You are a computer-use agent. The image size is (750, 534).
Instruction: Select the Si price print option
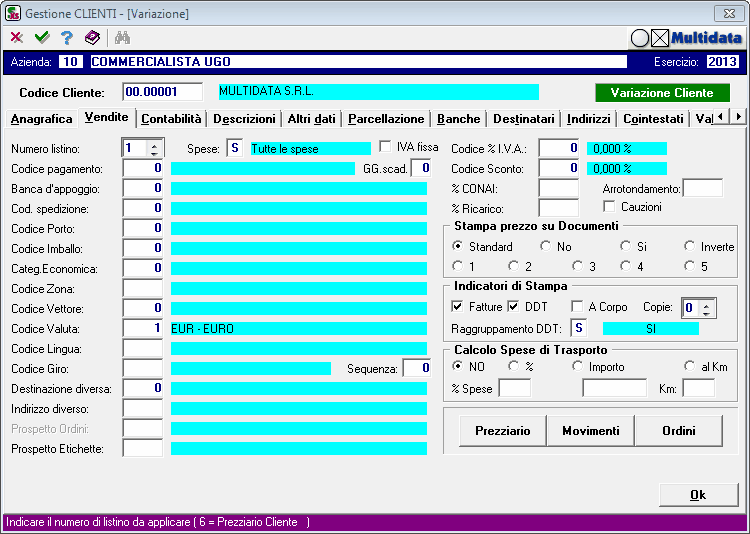pos(625,246)
